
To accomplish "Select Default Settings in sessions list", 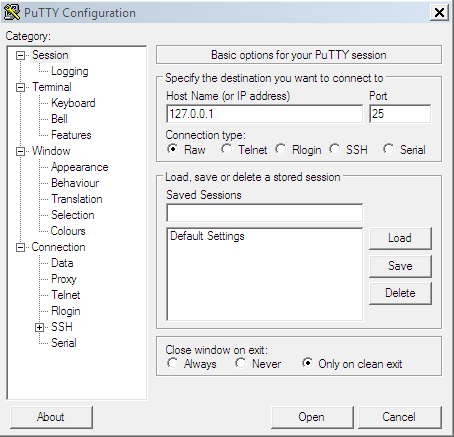I will [x=207, y=236].
